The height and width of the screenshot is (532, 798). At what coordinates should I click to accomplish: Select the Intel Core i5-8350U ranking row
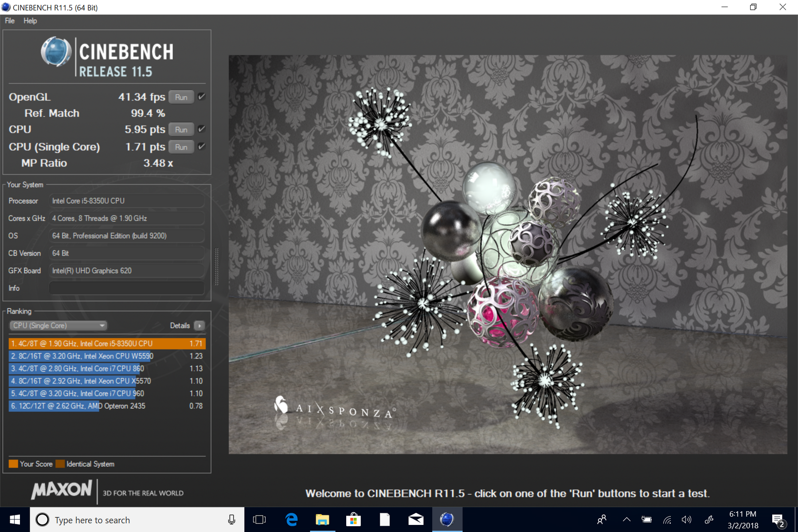click(x=107, y=344)
